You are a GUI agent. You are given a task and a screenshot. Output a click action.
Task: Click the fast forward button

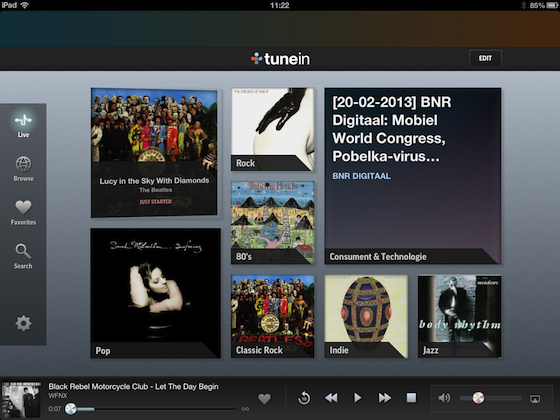[x=385, y=398]
